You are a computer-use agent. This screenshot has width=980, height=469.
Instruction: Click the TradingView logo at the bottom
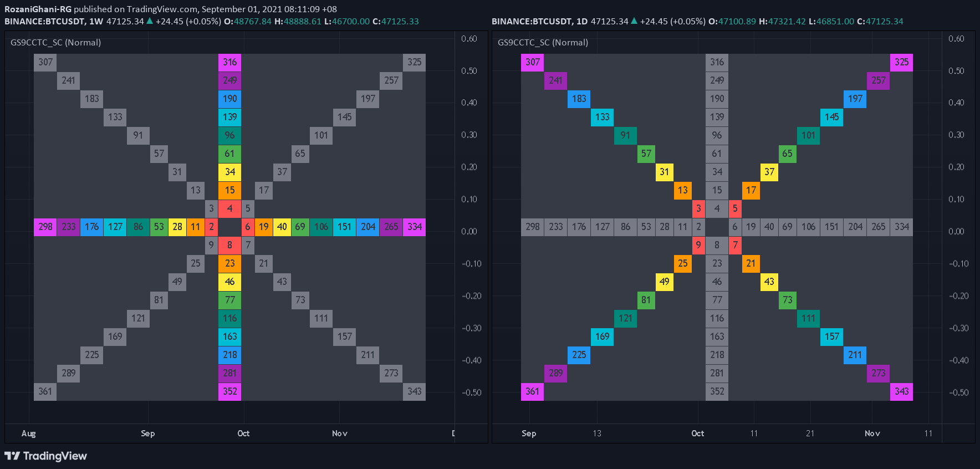pos(45,456)
